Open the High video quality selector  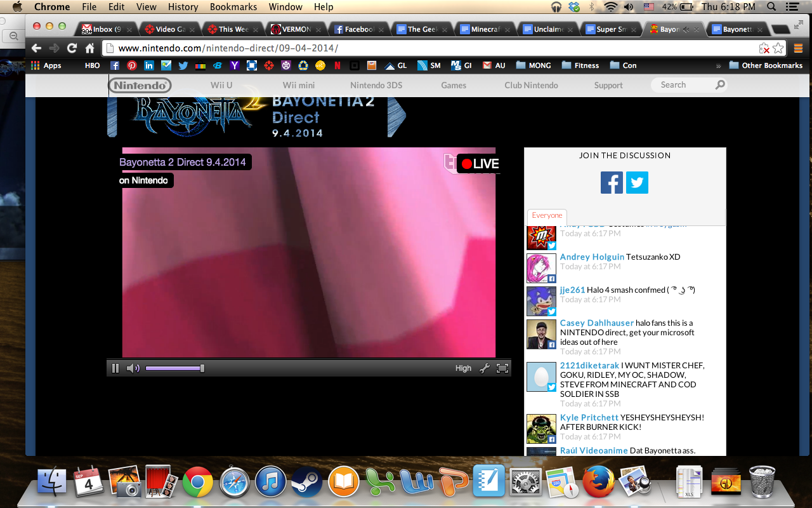(463, 368)
